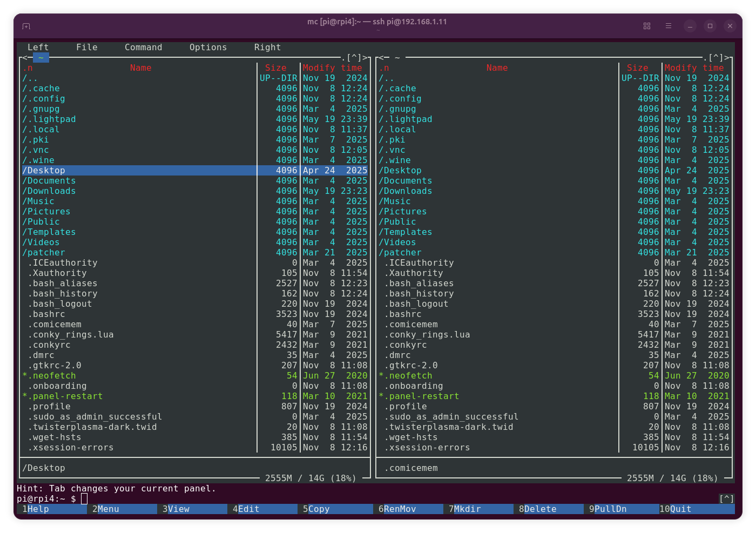Expand command history [^] beside the prompt
The image size is (756, 533).
point(726,499)
